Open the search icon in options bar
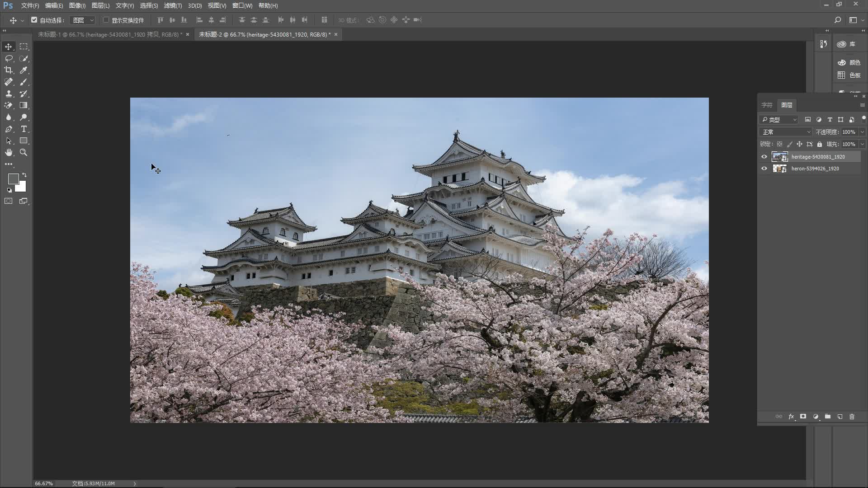Viewport: 868px width, 488px height. 838,20
